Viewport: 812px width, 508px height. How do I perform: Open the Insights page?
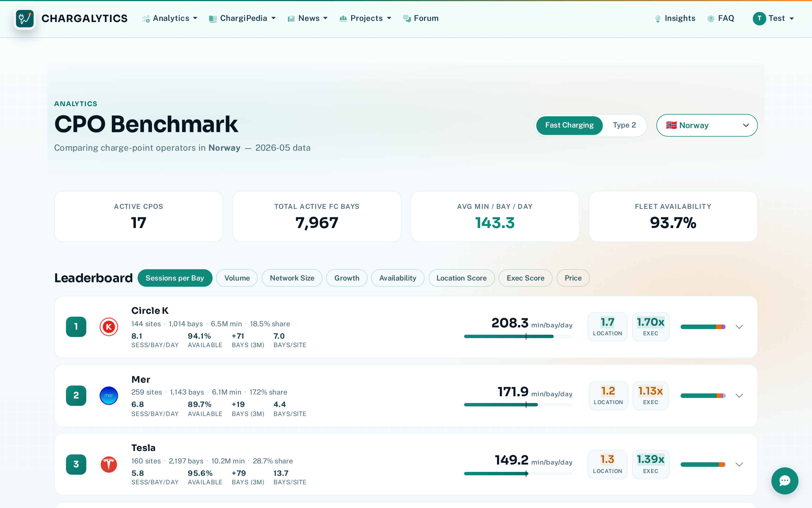[x=676, y=18]
